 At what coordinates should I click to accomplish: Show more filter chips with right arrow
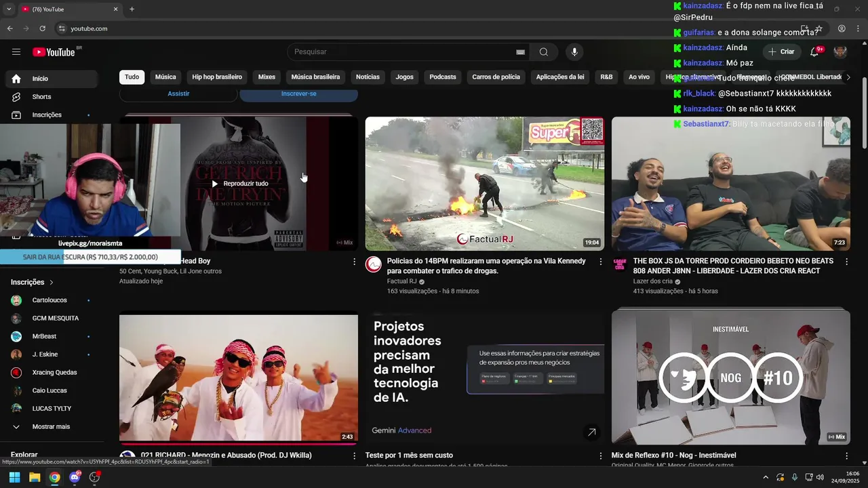pos(848,77)
